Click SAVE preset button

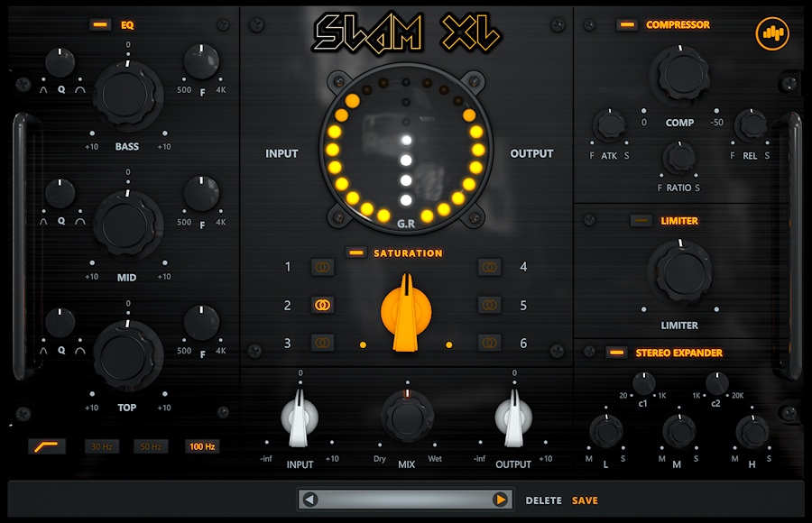(x=585, y=500)
